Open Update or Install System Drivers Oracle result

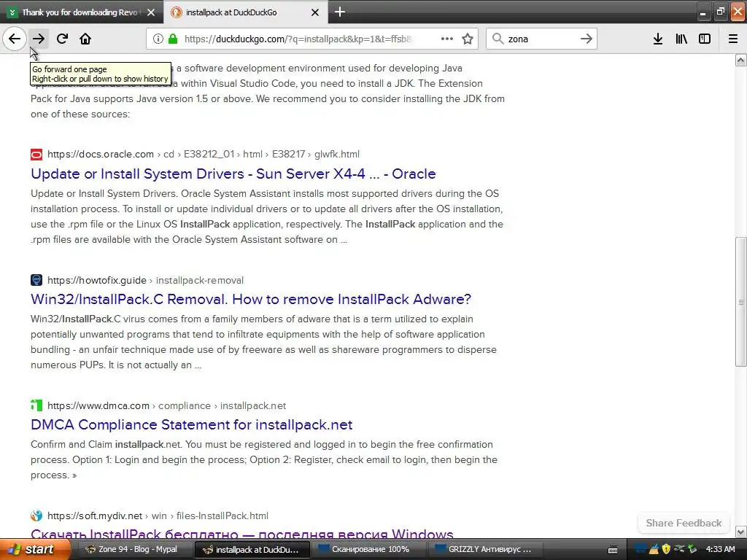click(x=233, y=174)
